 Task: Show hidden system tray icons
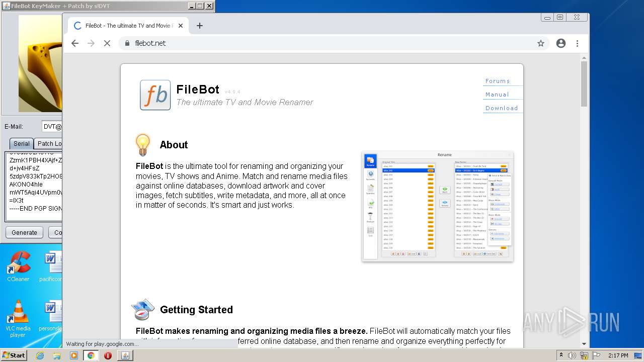tap(561, 355)
